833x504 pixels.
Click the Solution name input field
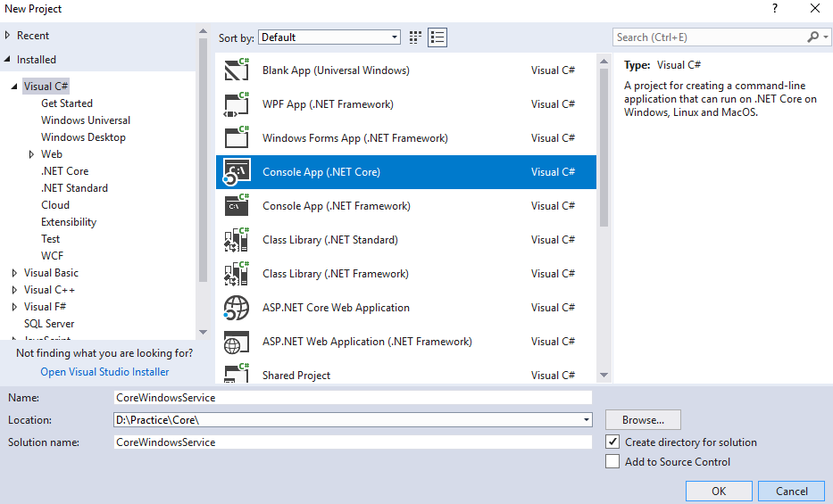coord(353,442)
